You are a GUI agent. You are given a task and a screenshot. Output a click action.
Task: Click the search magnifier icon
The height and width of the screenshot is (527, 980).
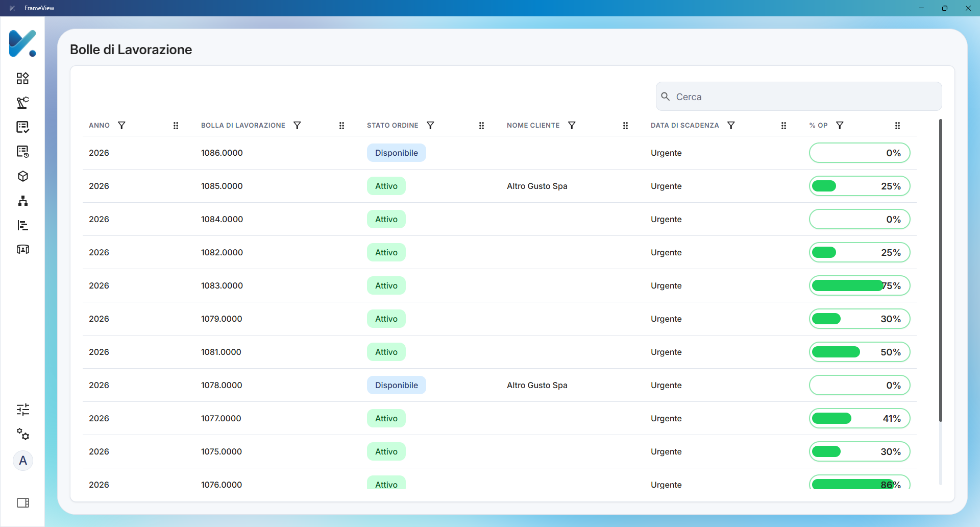coord(666,97)
